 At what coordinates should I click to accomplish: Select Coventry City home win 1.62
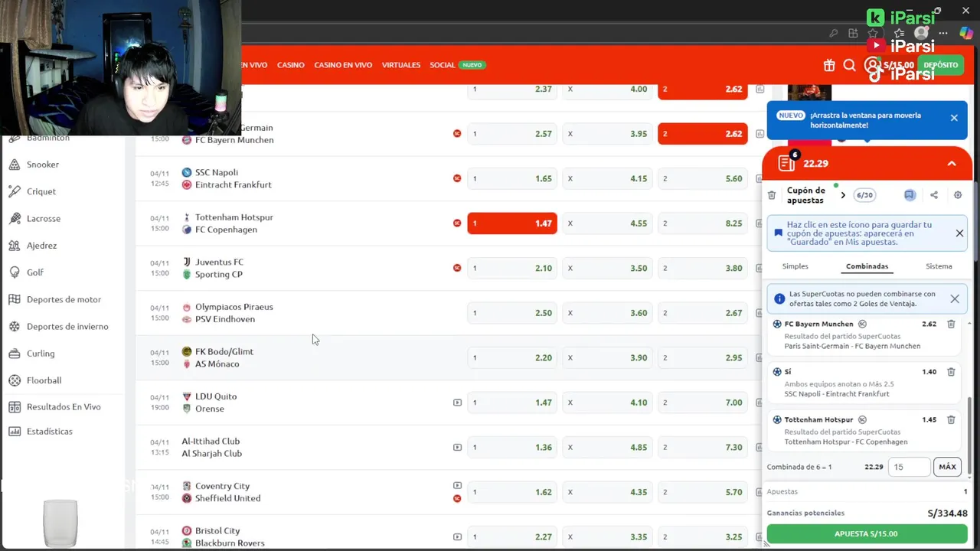(x=512, y=492)
